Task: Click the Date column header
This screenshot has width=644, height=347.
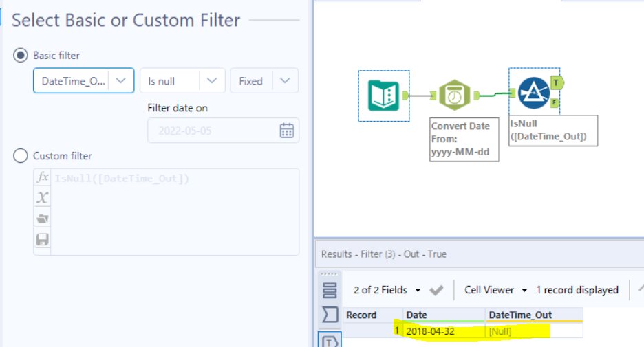Action: tap(444, 315)
